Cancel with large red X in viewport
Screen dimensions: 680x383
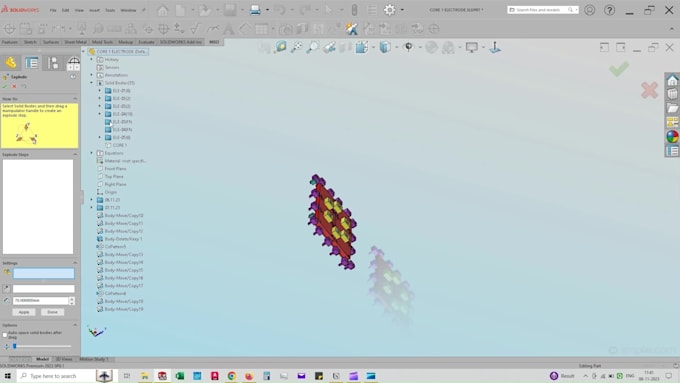(649, 90)
